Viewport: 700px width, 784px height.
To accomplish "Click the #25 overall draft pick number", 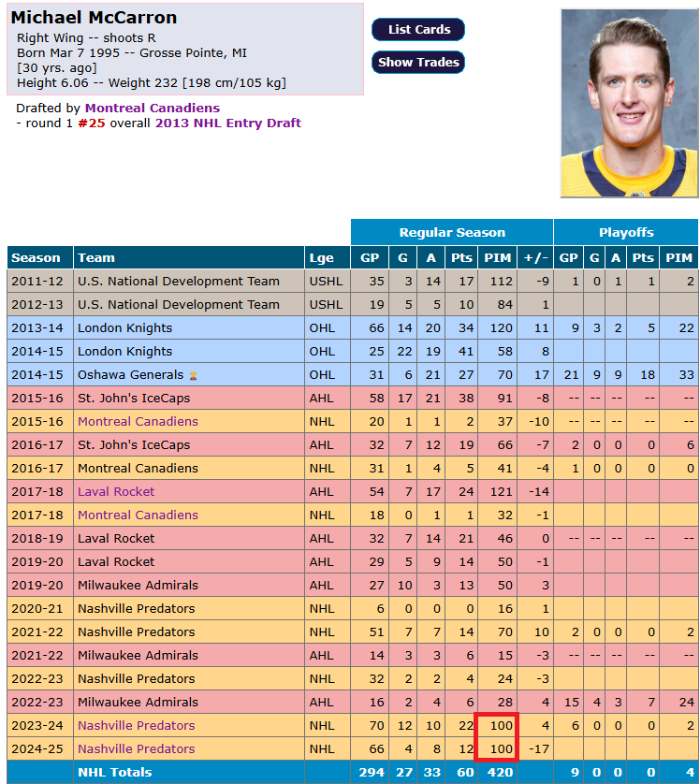I will click(x=92, y=123).
